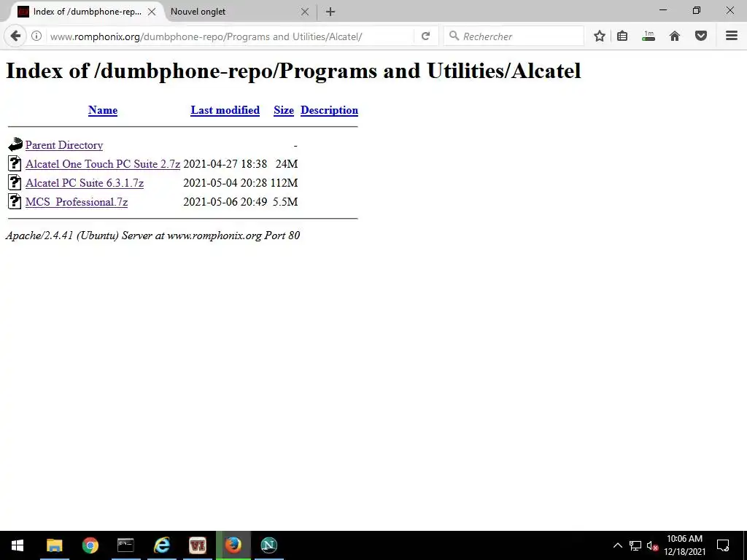Show bookmarks list icon in toolbar
This screenshot has width=747, height=560.
(x=622, y=36)
